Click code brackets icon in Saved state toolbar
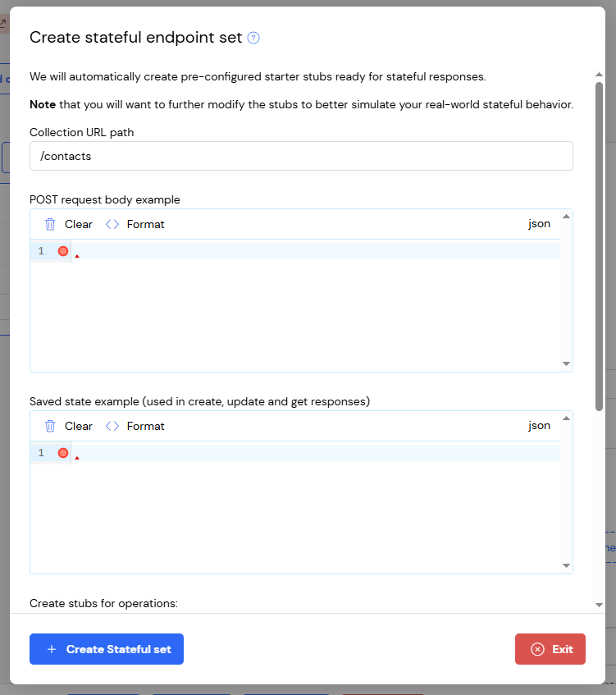The image size is (616, 695). [112, 426]
